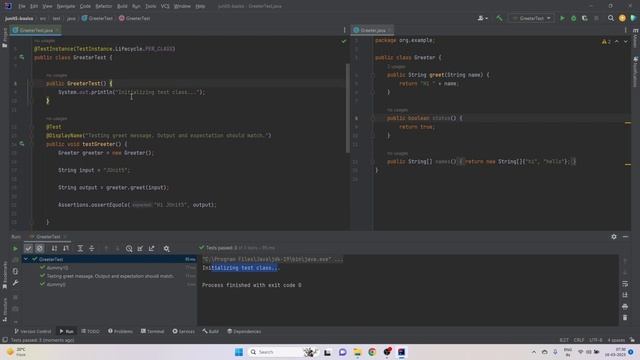
Task: Open Run panel options gear icon
Action: [614, 237]
